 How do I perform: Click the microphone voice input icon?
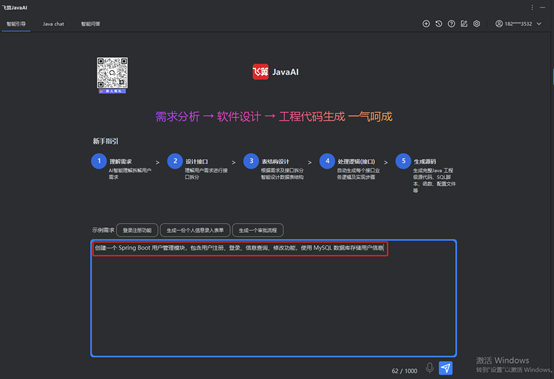coord(430,368)
